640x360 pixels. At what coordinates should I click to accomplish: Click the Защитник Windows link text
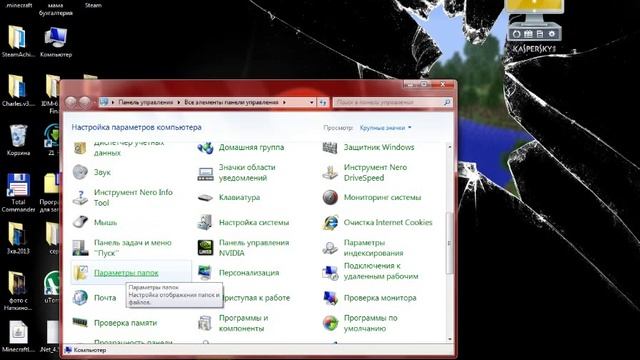tap(379, 147)
